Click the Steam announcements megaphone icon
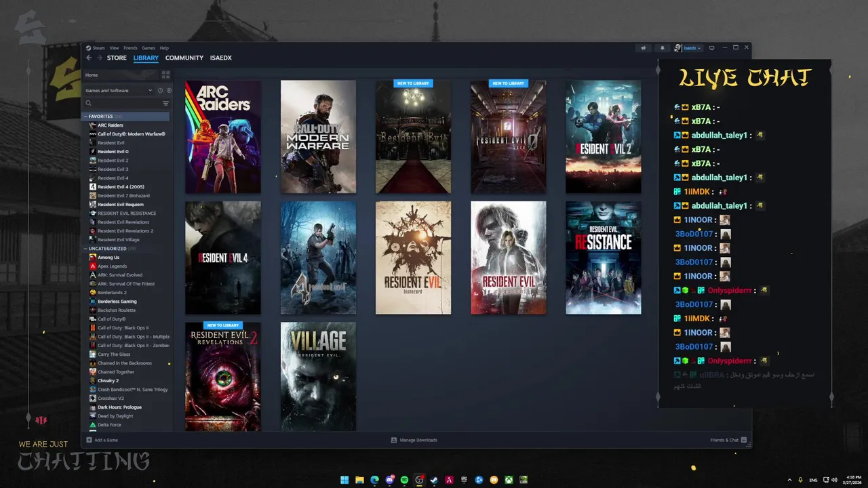868x488 pixels. [644, 48]
